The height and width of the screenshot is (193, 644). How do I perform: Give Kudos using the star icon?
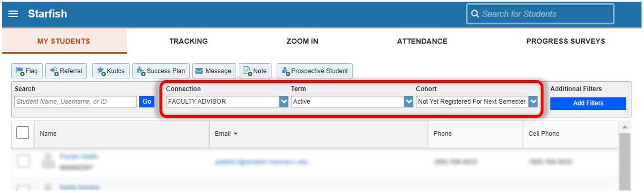point(101,71)
